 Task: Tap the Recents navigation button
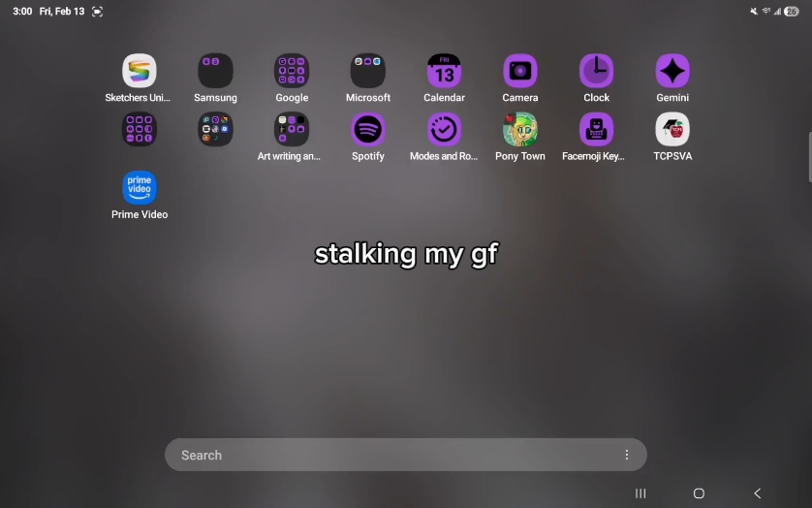640,492
